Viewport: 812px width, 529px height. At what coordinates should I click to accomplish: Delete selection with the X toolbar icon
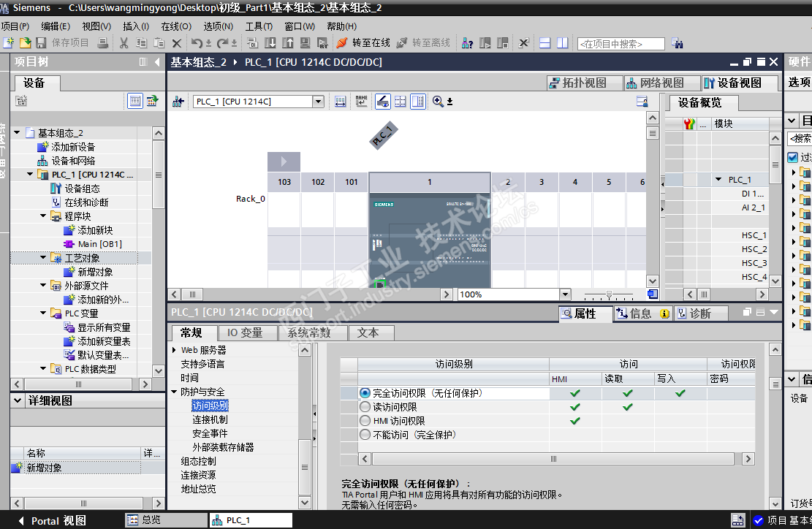click(177, 43)
